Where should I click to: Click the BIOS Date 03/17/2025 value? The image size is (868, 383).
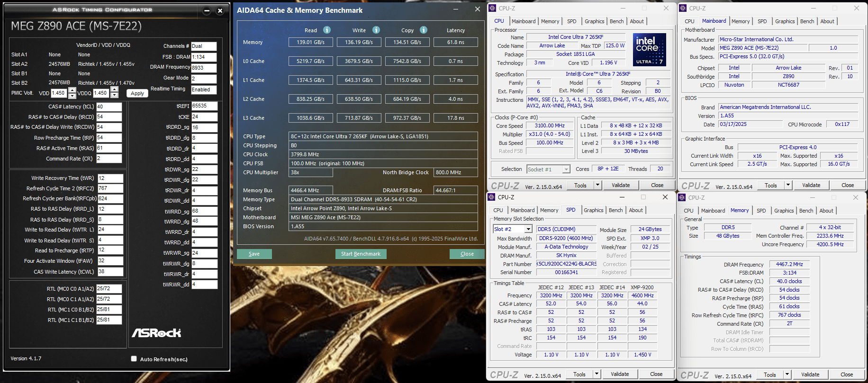pos(750,125)
